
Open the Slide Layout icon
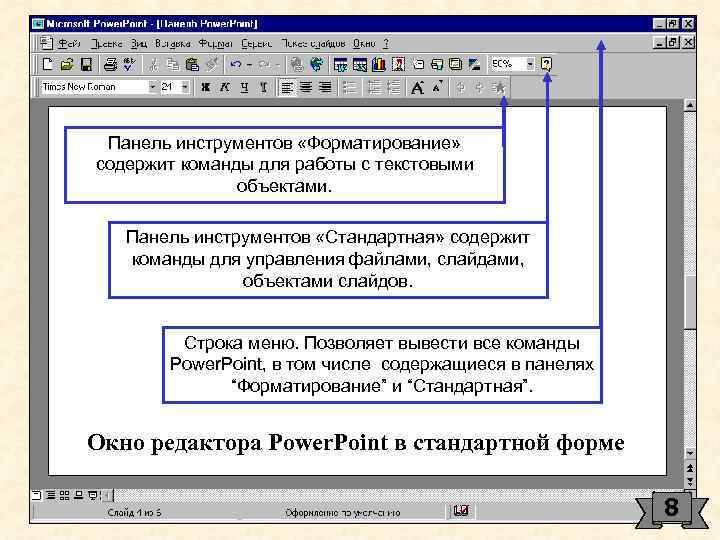click(x=437, y=64)
